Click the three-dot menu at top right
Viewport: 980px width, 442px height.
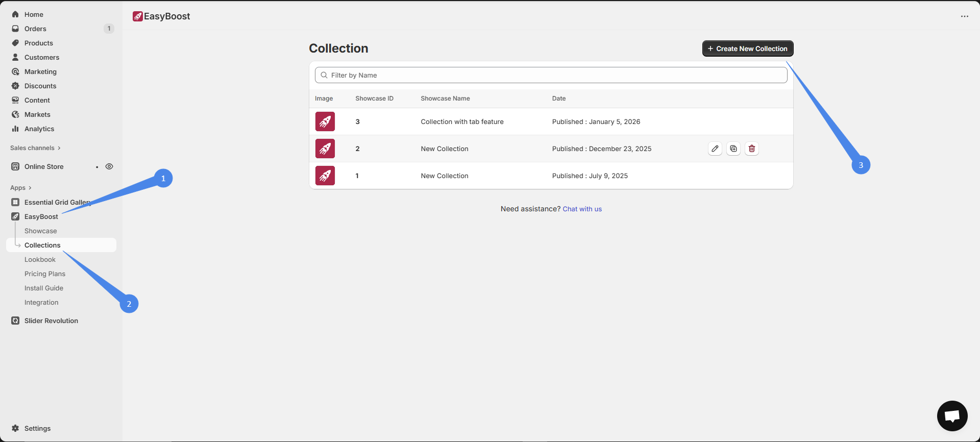coord(964,16)
